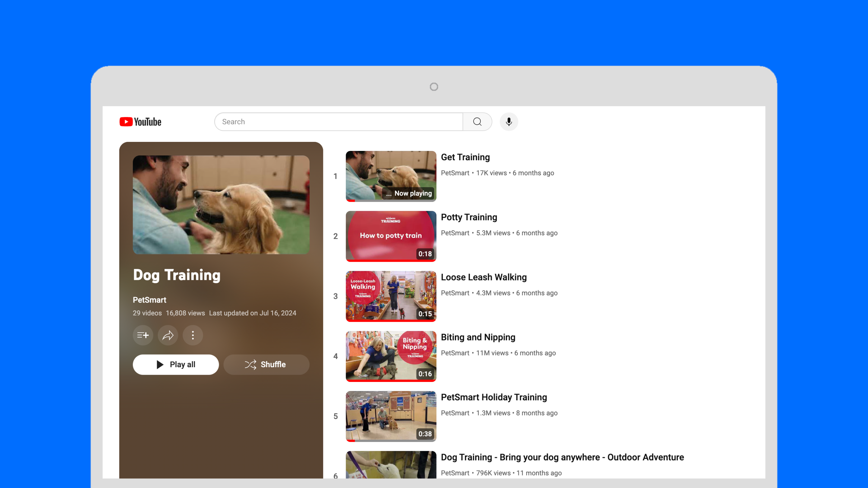Open playlist more options menu
868x488 pixels.
193,335
